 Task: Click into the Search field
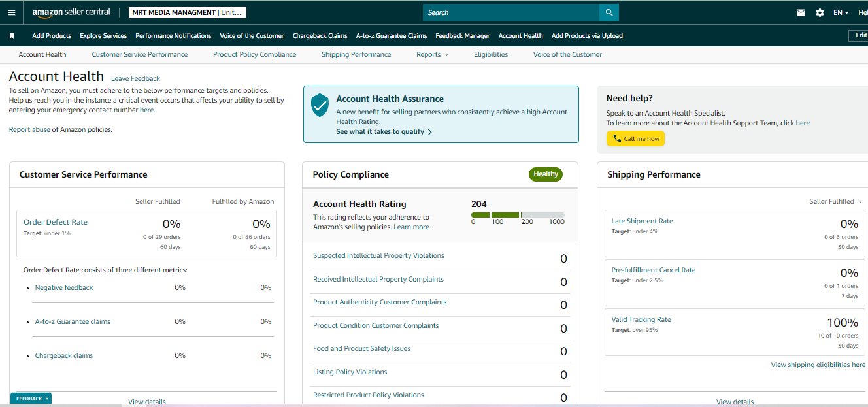pos(511,12)
